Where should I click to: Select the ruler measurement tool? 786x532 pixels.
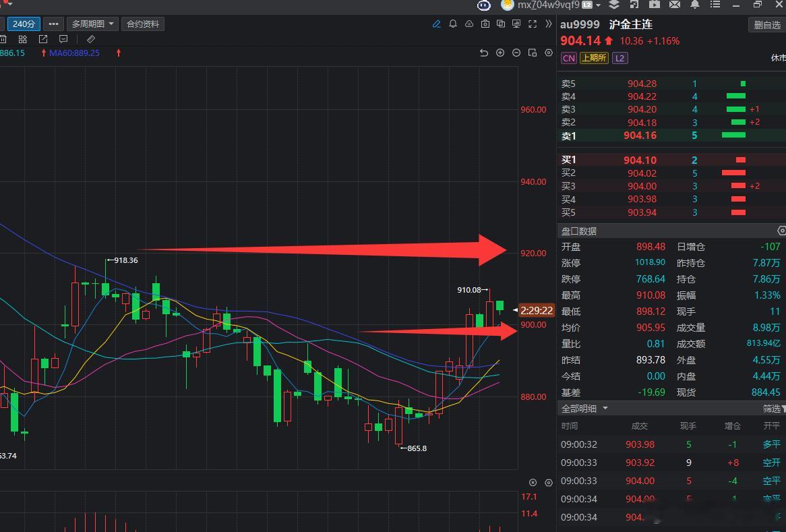tap(91, 39)
